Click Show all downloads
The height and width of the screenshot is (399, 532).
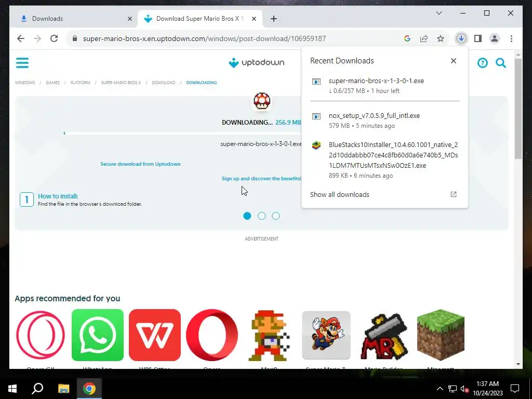click(x=340, y=194)
